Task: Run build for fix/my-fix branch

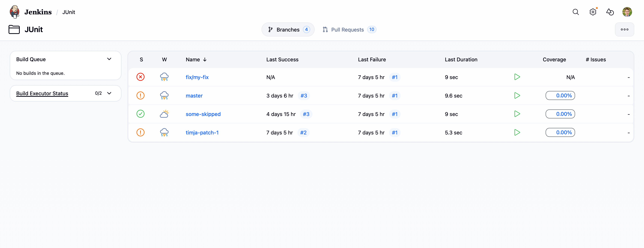Action: point(517,77)
